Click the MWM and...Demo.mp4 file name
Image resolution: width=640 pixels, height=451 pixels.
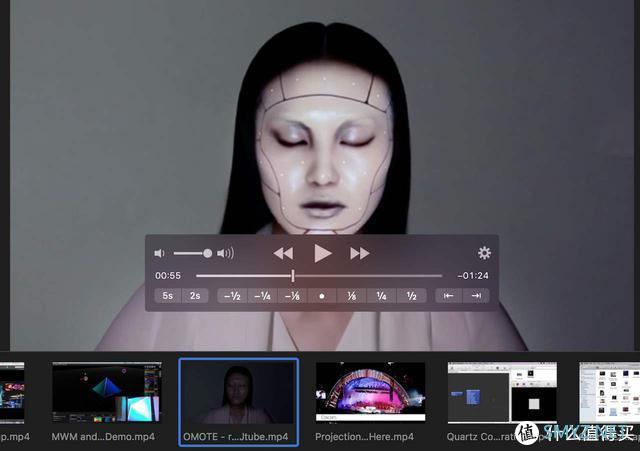[103, 437]
